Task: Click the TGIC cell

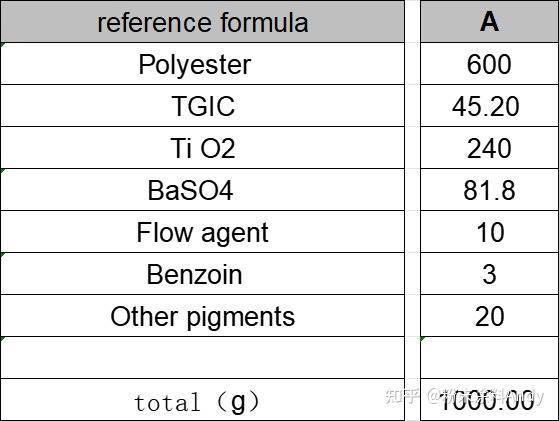Action: [x=202, y=106]
